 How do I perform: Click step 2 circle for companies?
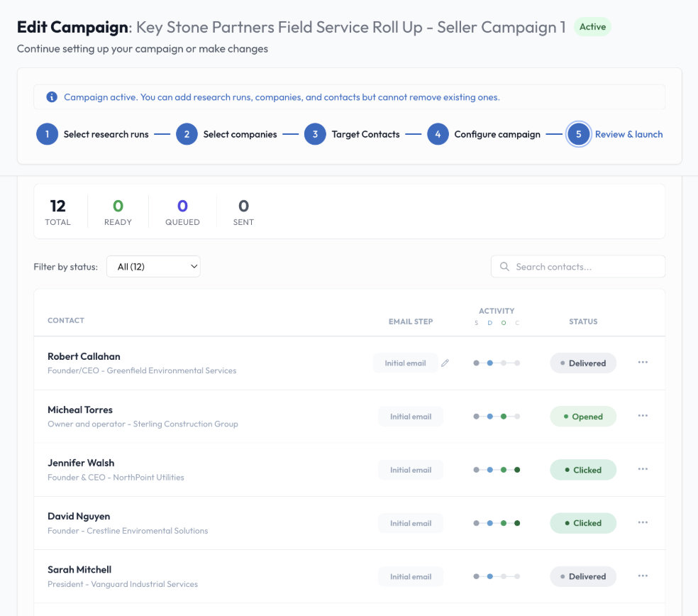click(x=187, y=134)
